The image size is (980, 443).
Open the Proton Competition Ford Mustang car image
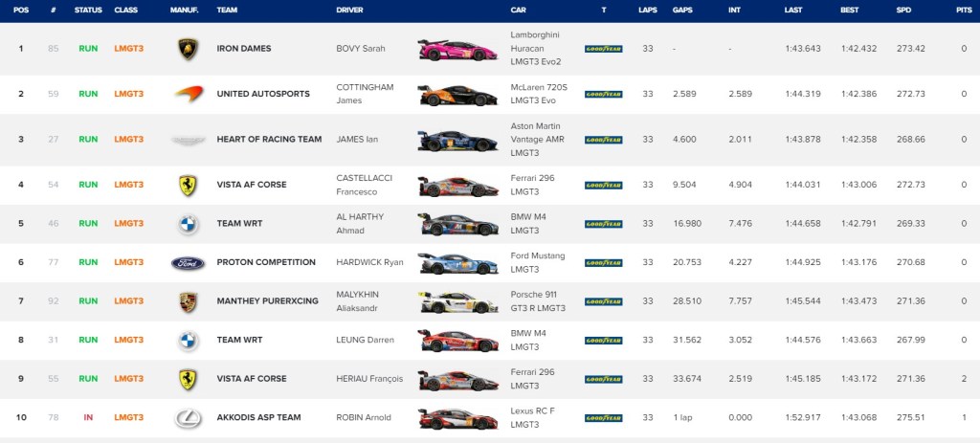click(x=458, y=264)
